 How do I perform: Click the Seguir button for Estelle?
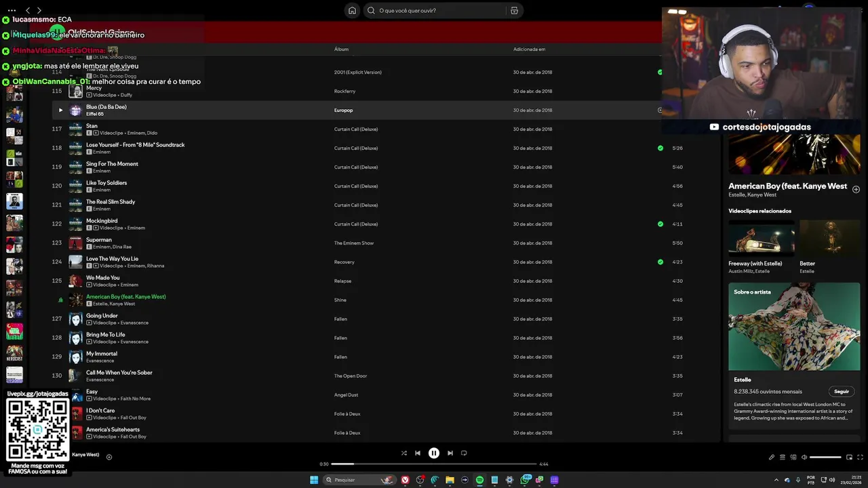(842, 392)
